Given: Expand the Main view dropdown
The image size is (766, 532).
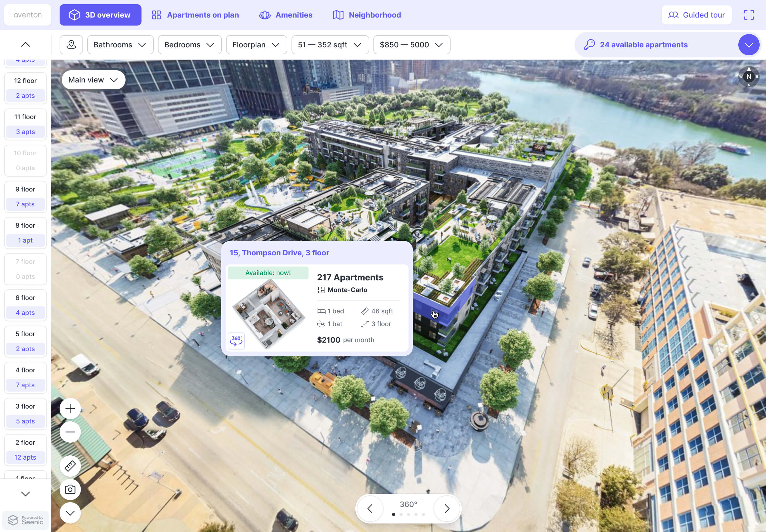Looking at the screenshot, I should [x=93, y=80].
